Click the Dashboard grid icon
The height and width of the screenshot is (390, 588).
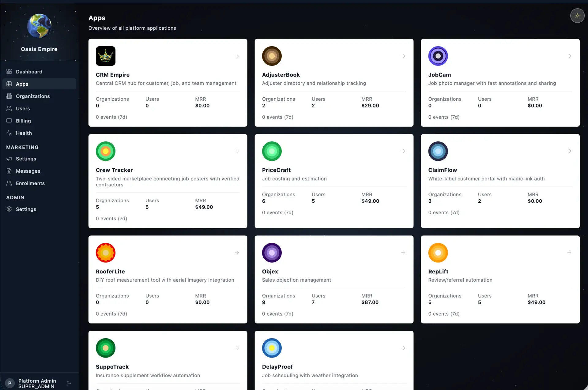(9, 71)
